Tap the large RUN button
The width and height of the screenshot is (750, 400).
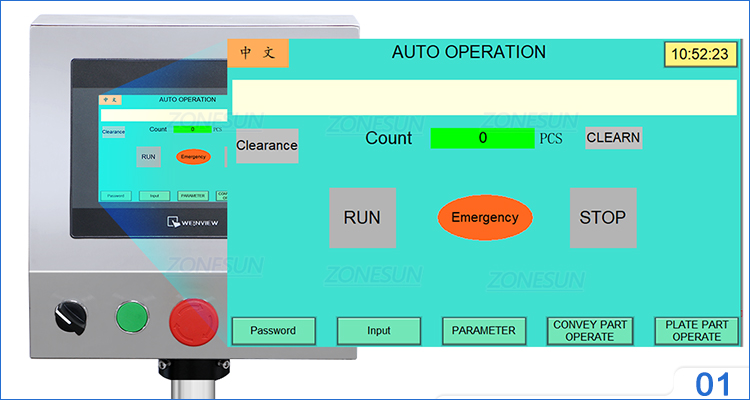click(363, 218)
